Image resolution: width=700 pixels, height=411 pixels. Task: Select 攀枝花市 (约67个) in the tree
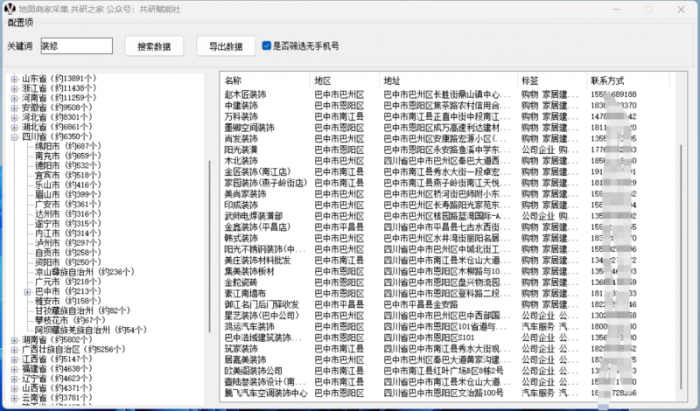[71, 320]
